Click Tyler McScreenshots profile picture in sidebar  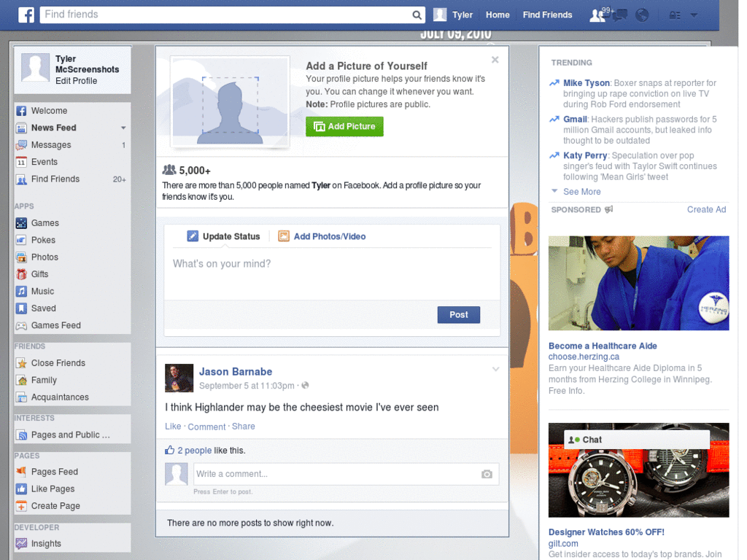35,66
